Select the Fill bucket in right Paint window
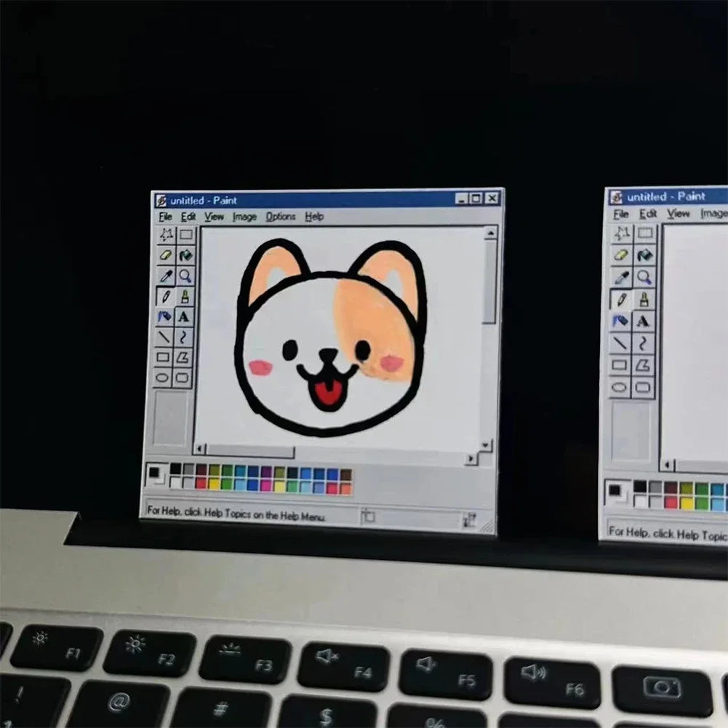Screen dimensions: 728x728 (x=644, y=255)
